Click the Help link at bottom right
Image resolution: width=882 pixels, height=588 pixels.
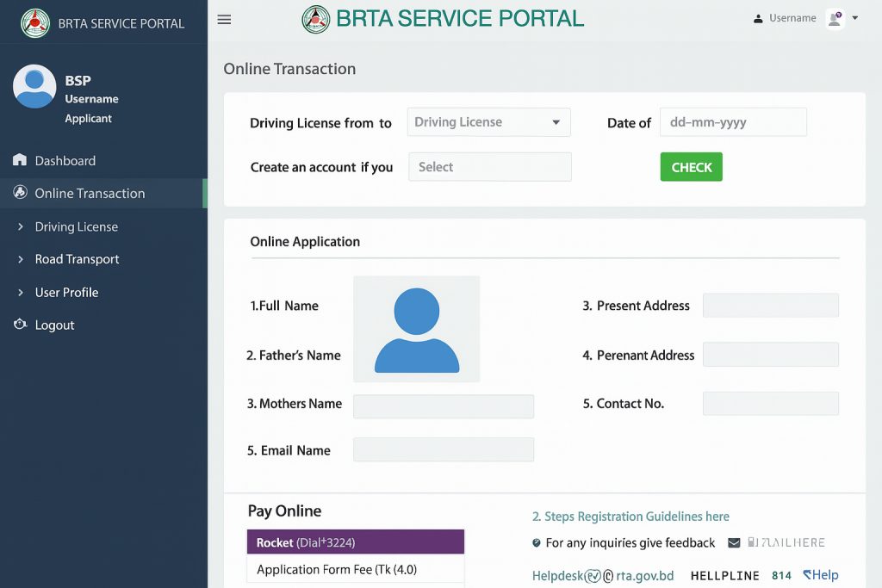[x=821, y=574]
